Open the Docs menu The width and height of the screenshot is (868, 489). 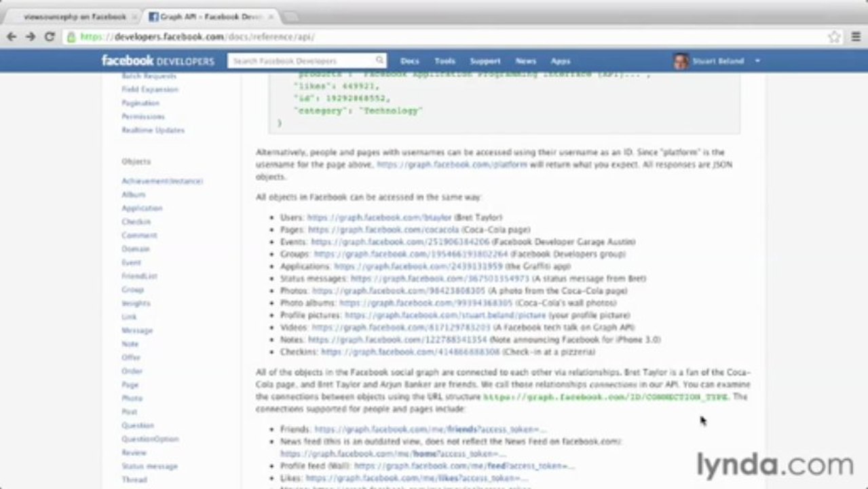(x=410, y=61)
